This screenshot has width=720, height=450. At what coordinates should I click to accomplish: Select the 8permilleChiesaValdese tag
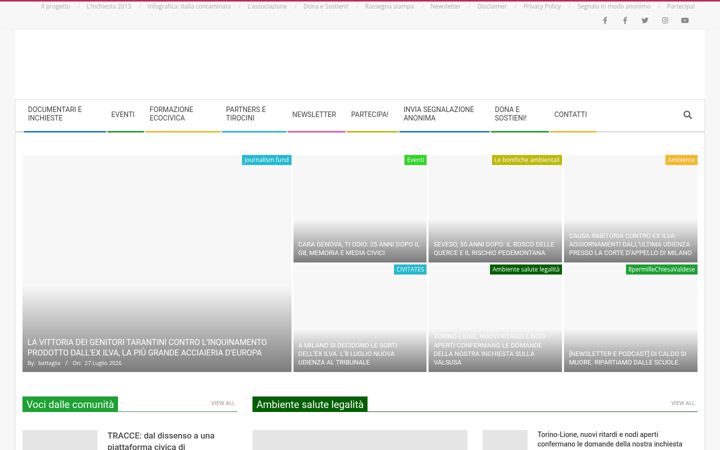[662, 270]
